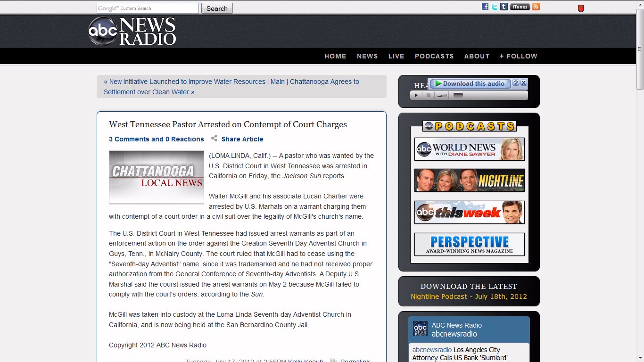Click the Twitter bird icon

click(x=495, y=7)
